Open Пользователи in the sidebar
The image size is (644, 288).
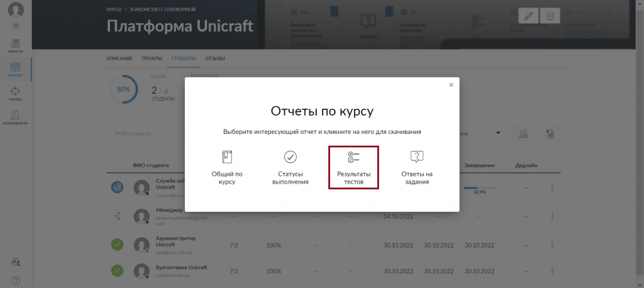[x=15, y=117]
